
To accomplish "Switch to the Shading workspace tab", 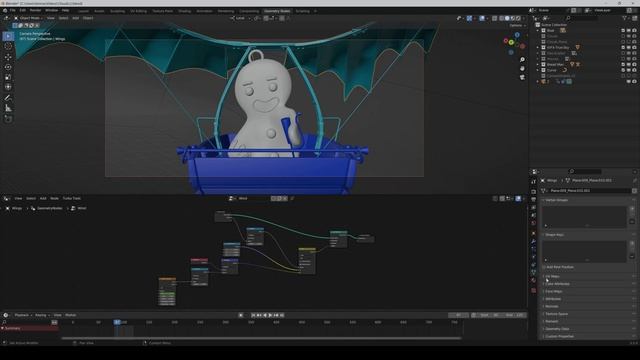I will [x=184, y=11].
